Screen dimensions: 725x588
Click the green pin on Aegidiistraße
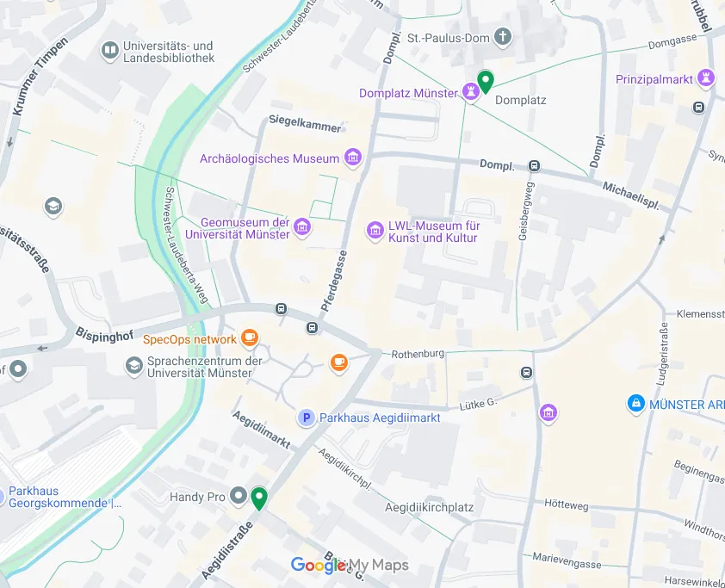[x=259, y=498]
